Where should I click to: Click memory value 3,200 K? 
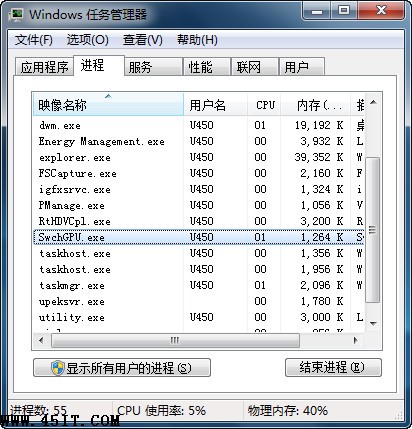click(322, 221)
